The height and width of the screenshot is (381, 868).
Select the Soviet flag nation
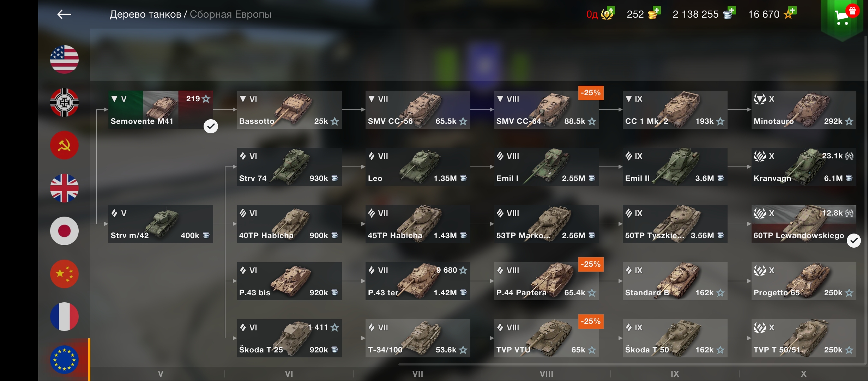click(x=64, y=145)
